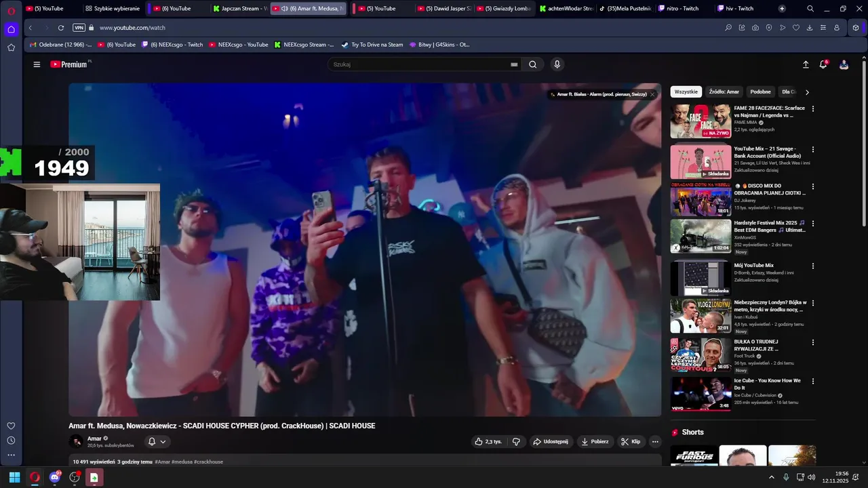This screenshot has width=868, height=488.
Task: Go back with browser back arrow
Action: (31, 28)
